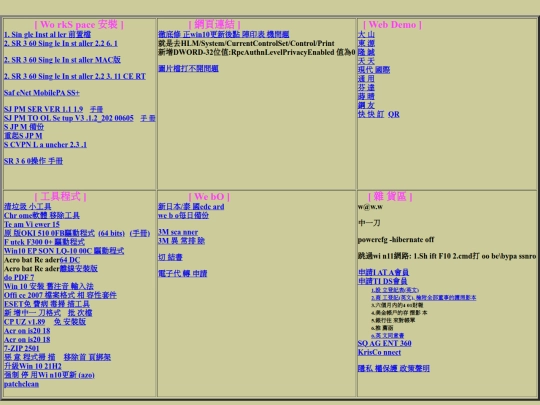The image size is (540, 405).
Task: Open the 天天 Web Demo link
Action: pos(366,61)
